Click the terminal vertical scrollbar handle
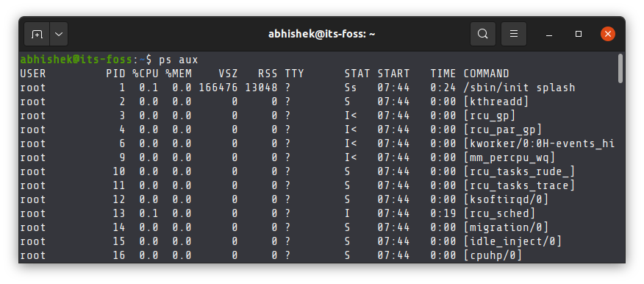 click(x=620, y=68)
